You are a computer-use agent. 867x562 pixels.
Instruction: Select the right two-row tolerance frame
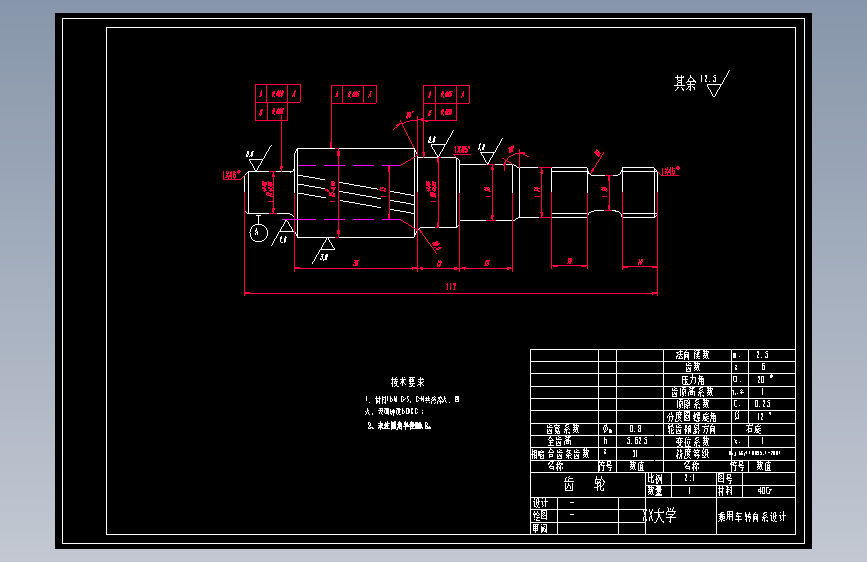coord(446,103)
